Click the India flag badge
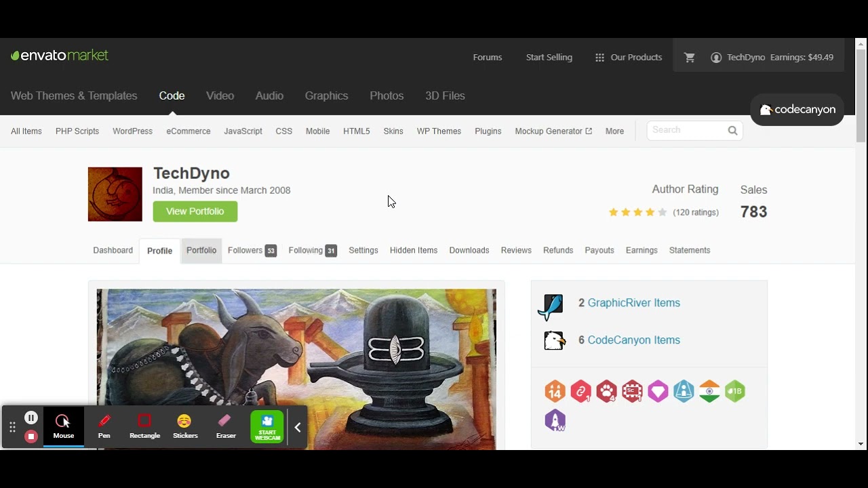This screenshot has height=488, width=868. [709, 391]
